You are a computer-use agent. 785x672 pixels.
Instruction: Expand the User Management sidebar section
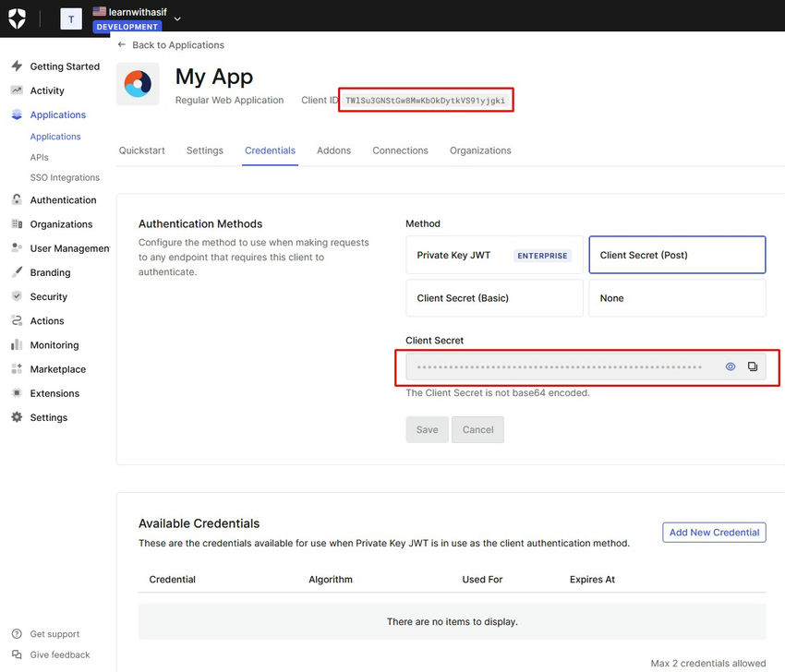click(x=68, y=248)
